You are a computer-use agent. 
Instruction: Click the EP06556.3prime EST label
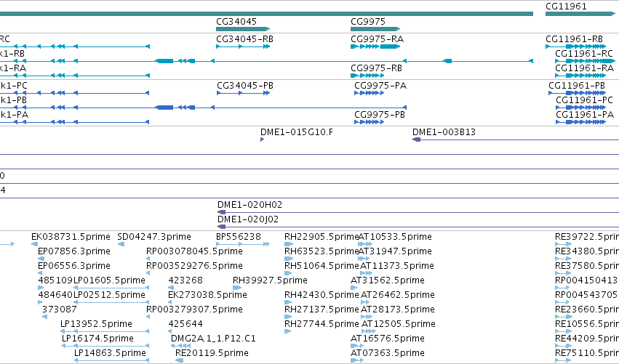coord(73,266)
